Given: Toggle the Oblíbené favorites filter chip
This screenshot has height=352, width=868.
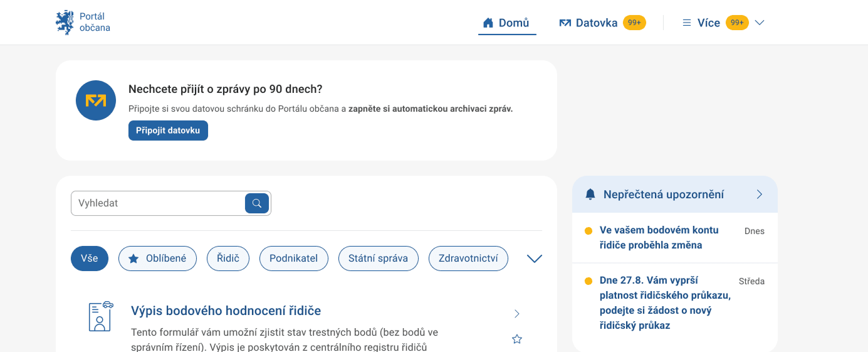Looking at the screenshot, I should click(x=157, y=259).
